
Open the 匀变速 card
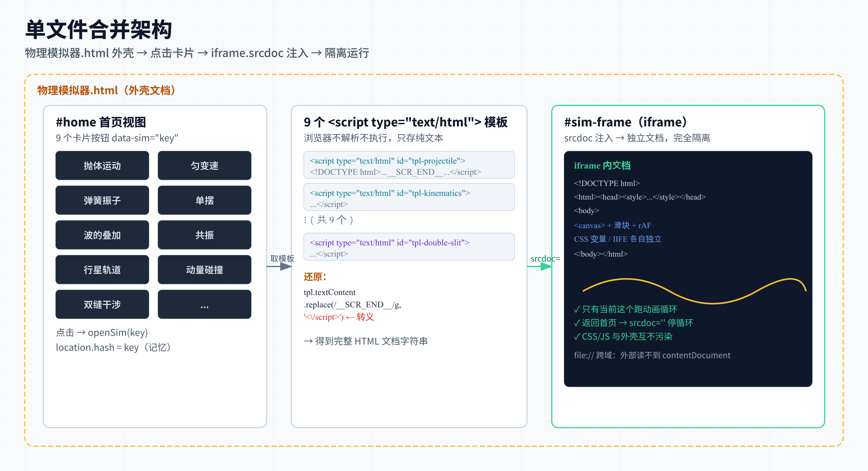205,165
